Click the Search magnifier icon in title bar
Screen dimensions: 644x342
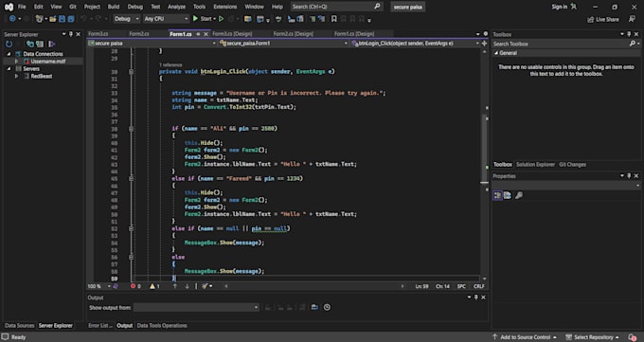(x=377, y=7)
